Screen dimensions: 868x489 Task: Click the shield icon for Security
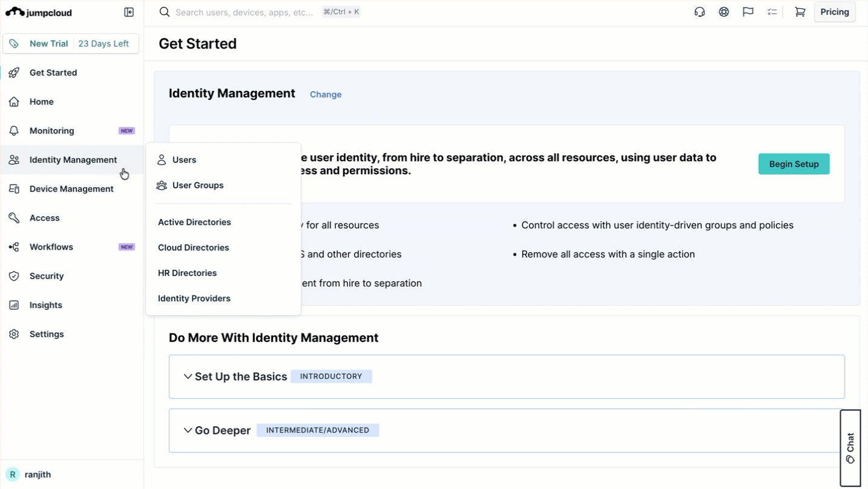coord(14,276)
